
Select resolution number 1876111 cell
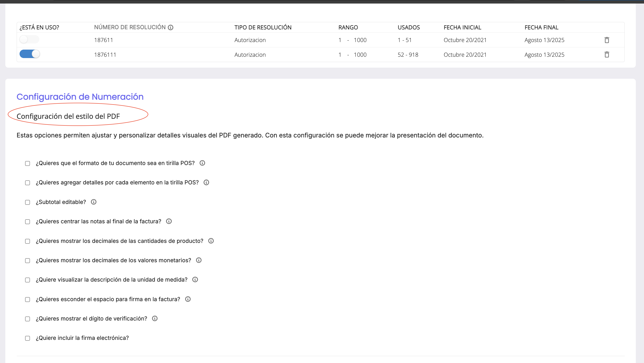pyautogui.click(x=105, y=54)
